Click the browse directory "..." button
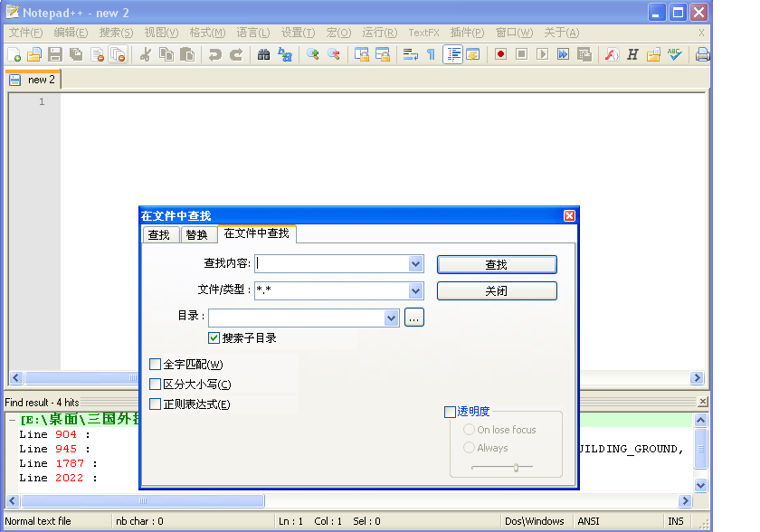The height and width of the screenshot is (532, 760). click(414, 318)
